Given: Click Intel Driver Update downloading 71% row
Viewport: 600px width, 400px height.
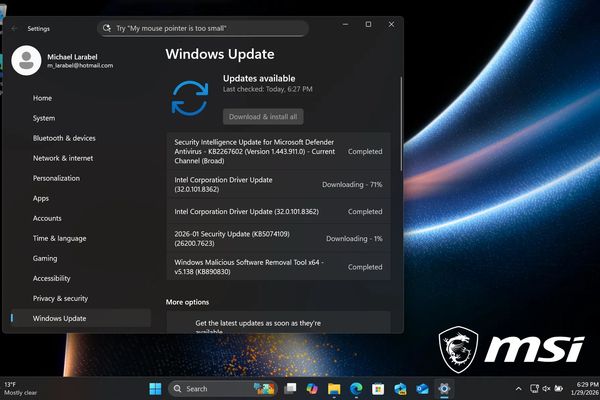Looking at the screenshot, I should tap(279, 184).
